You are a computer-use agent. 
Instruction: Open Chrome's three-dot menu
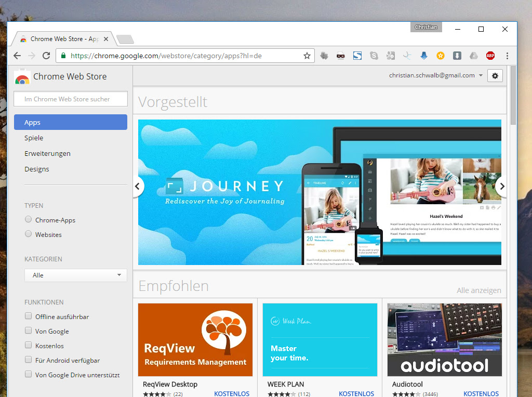[507, 56]
